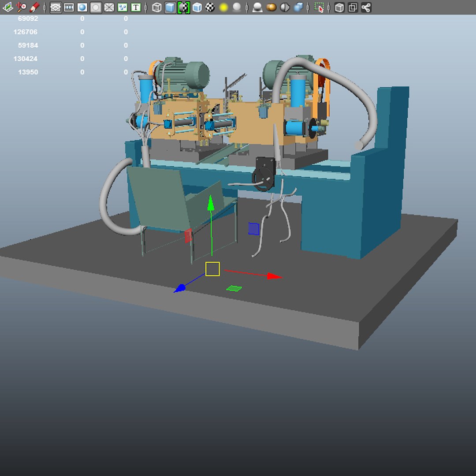Switch to Smooth Shade All mode

170,7
